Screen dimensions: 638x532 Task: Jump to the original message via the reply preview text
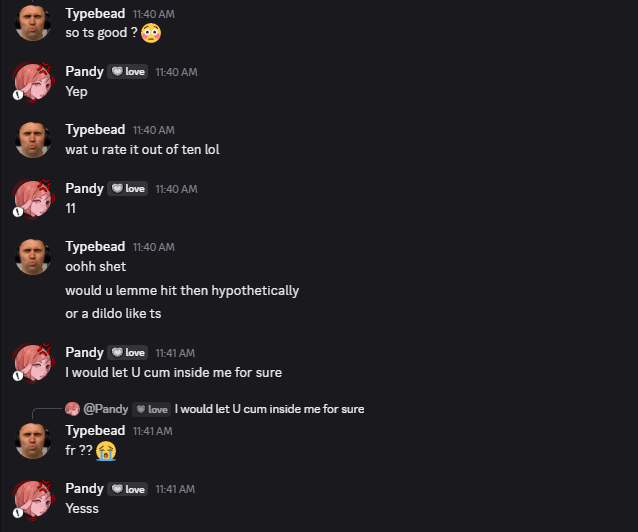pos(269,409)
